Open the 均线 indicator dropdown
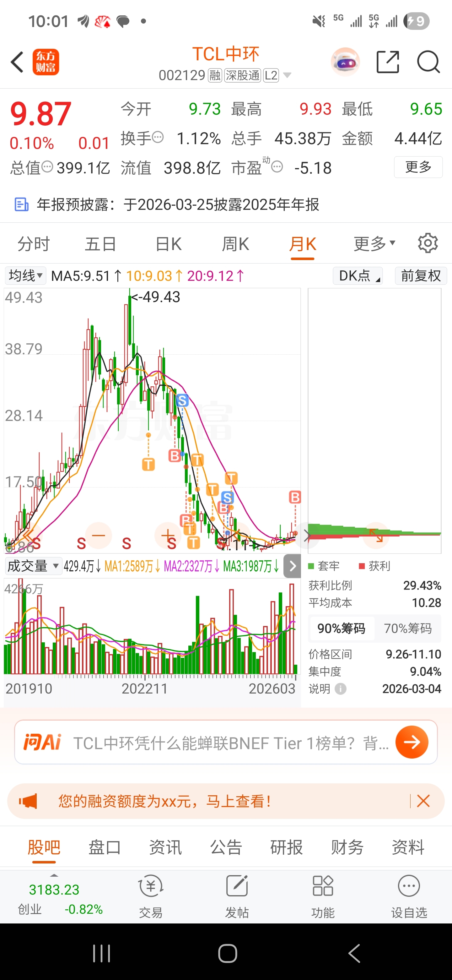Viewport: 452px width, 980px height. click(x=25, y=275)
